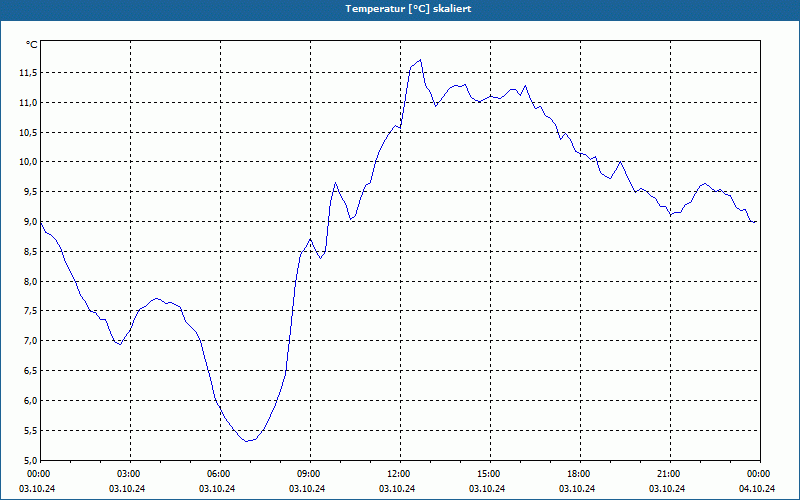The width and height of the screenshot is (800, 500).
Task: Click the 03.10.24 date under 12:00
Action: coord(397,489)
